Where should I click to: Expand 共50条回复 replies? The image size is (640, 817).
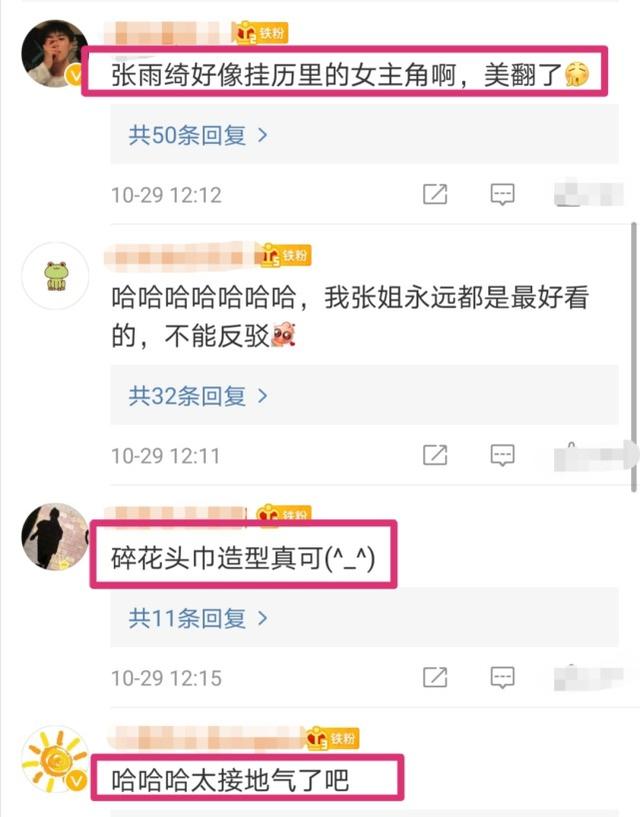tap(198, 135)
